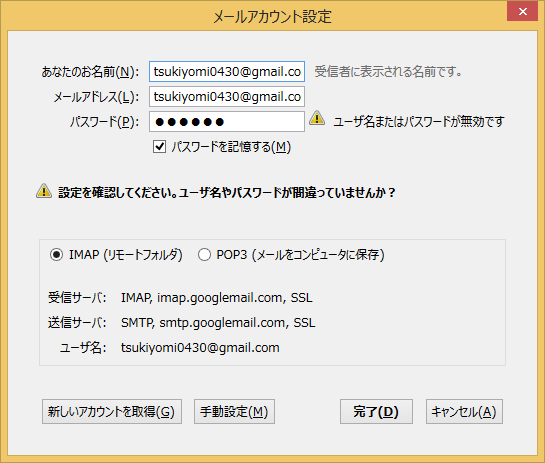Click the 完了 button
This screenshot has height=463, width=545.
click(376, 412)
